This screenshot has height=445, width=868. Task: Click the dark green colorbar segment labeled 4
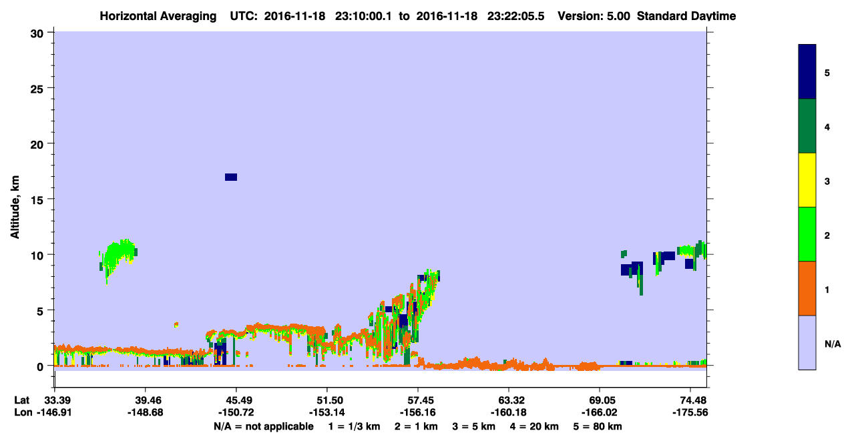807,126
